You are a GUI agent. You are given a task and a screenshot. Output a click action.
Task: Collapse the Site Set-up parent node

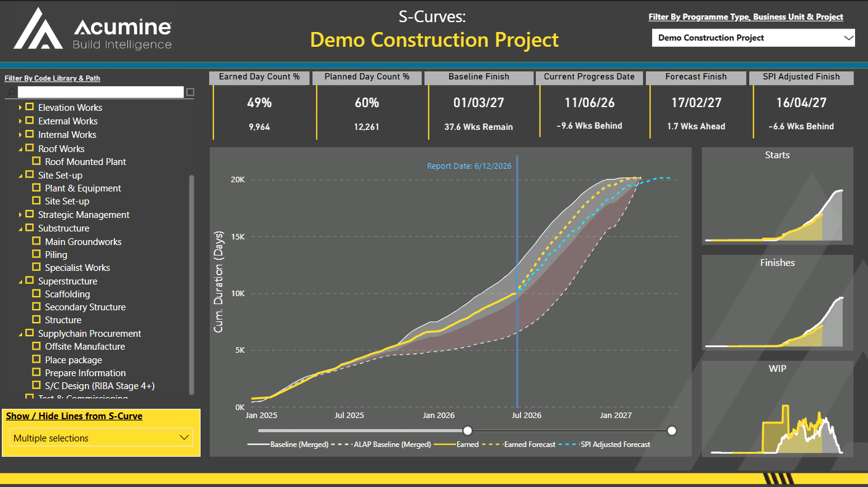coord(20,175)
